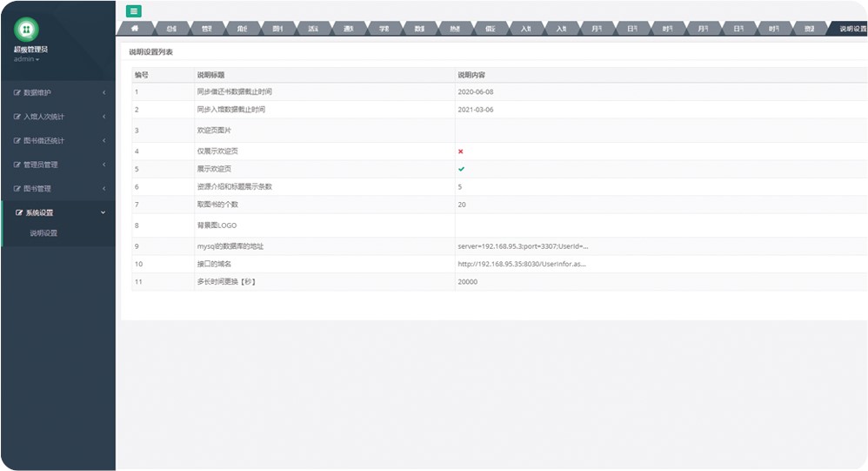This screenshot has width=868, height=471.
Task: Select the mysql的数据库的地址 row title
Action: pos(230,246)
